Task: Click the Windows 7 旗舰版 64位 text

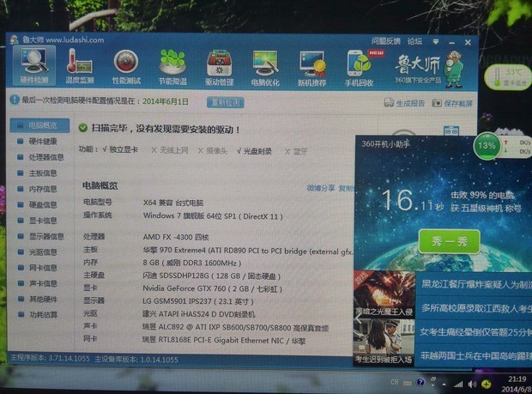Action: [x=213, y=216]
